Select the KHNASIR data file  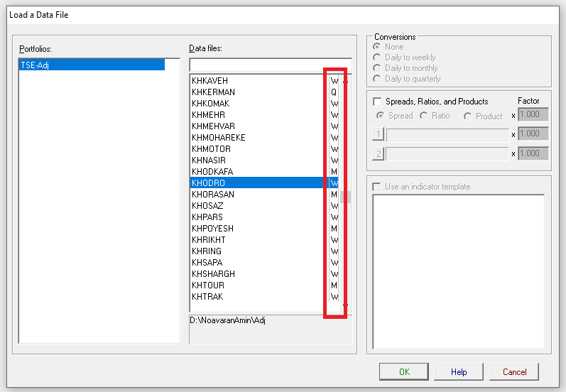[x=265, y=160]
